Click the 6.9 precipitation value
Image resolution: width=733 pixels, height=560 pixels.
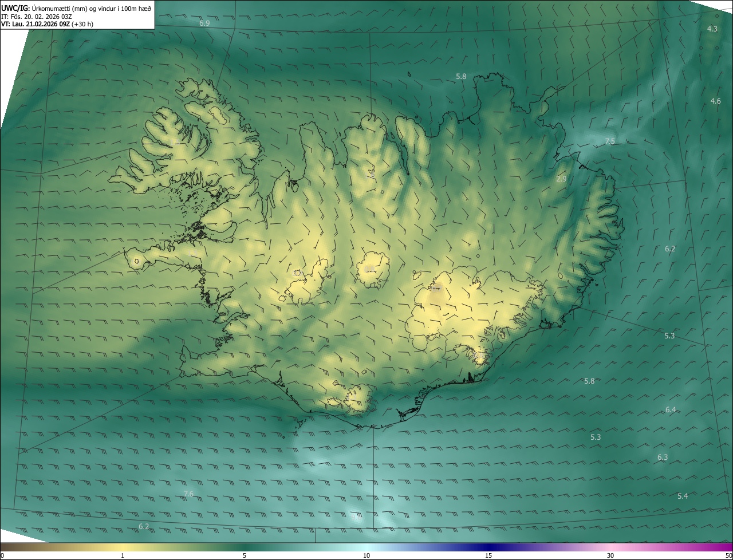[x=204, y=23]
